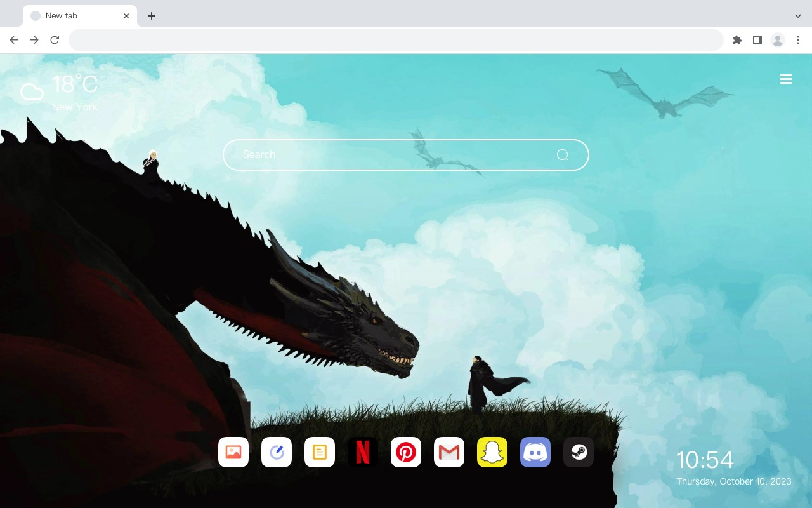This screenshot has height=508, width=812.
Task: Expand the tab search dropdown arrow
Action: (798, 16)
